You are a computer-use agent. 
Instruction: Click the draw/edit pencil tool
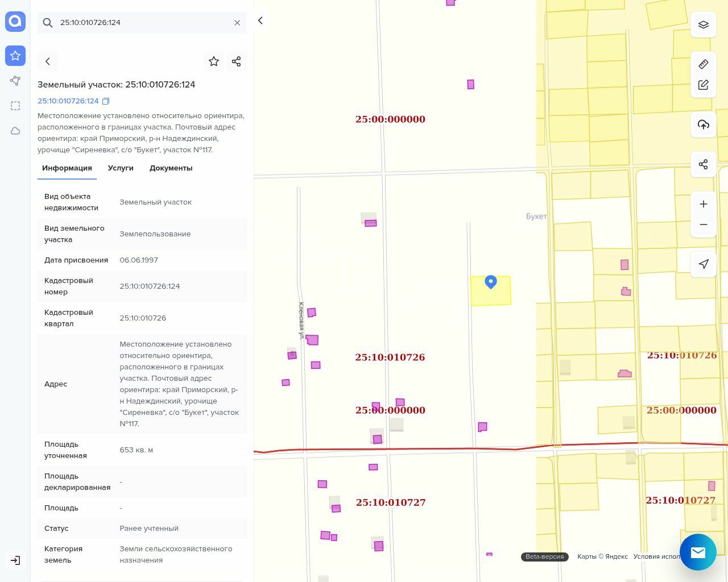tap(703, 85)
